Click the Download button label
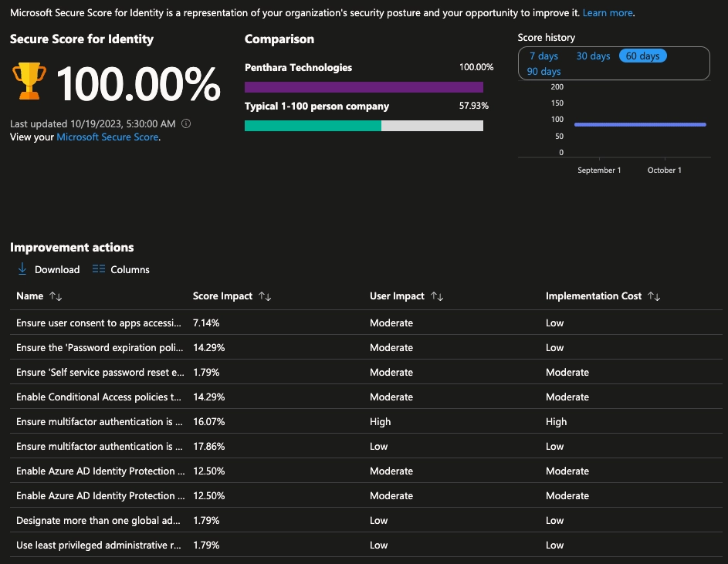 (57, 270)
